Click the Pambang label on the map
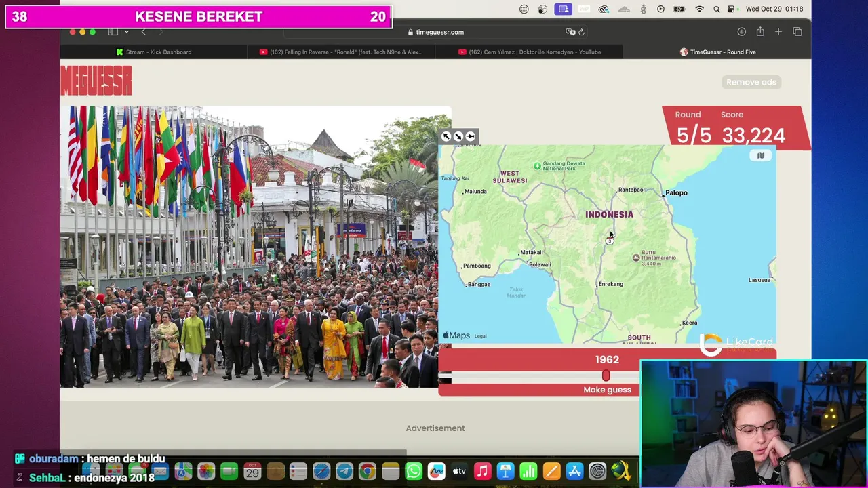 click(476, 266)
